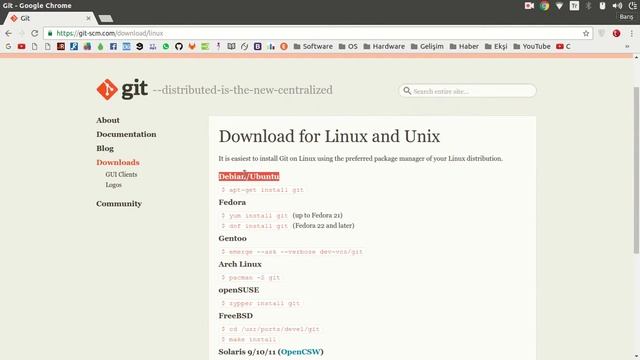Open the bar-chart bookmark icon
Viewport: 640px width, 360px height.
271,47
